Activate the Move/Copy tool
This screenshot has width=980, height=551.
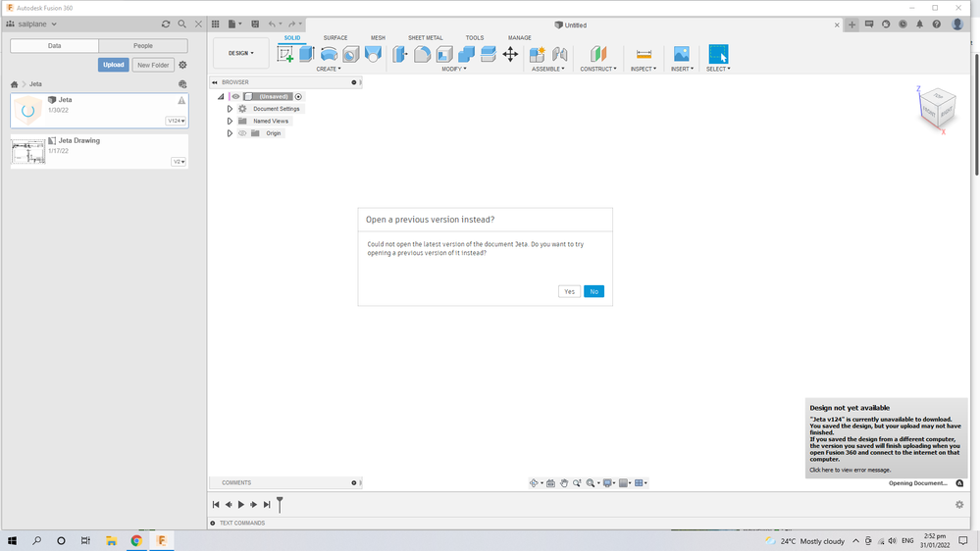click(510, 54)
